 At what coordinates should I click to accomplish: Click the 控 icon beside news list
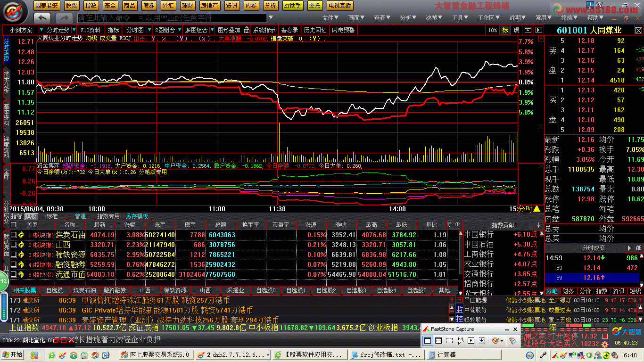(459, 320)
